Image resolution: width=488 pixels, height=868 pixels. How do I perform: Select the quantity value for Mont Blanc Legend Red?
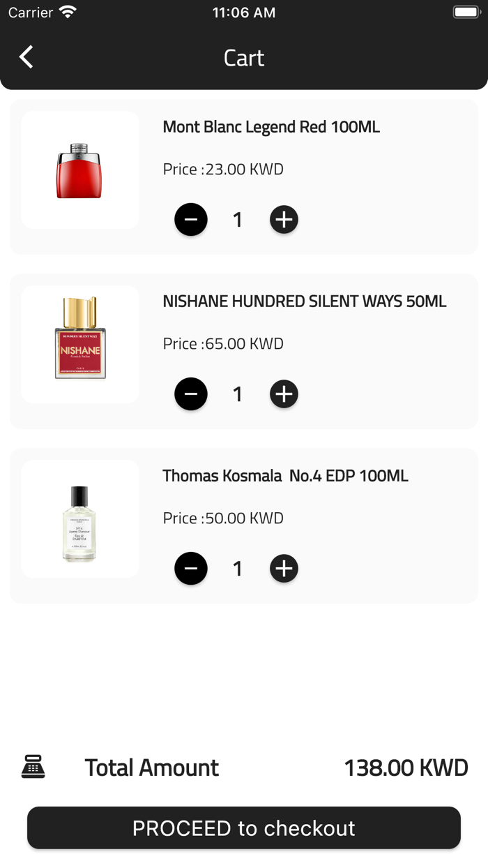237,219
